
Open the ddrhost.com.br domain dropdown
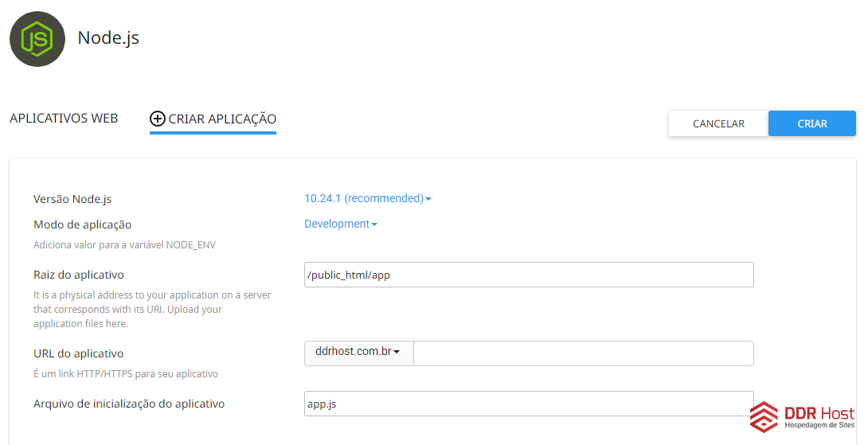358,352
